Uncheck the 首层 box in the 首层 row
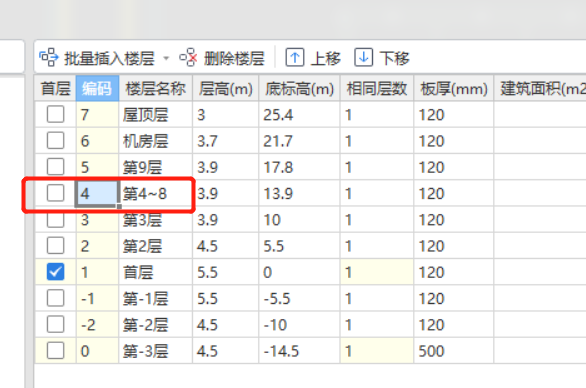This screenshot has width=586, height=388. point(55,272)
